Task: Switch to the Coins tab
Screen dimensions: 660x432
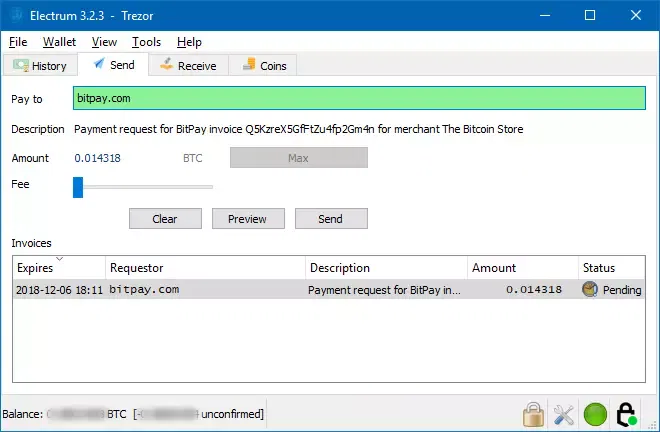Action: 263,66
